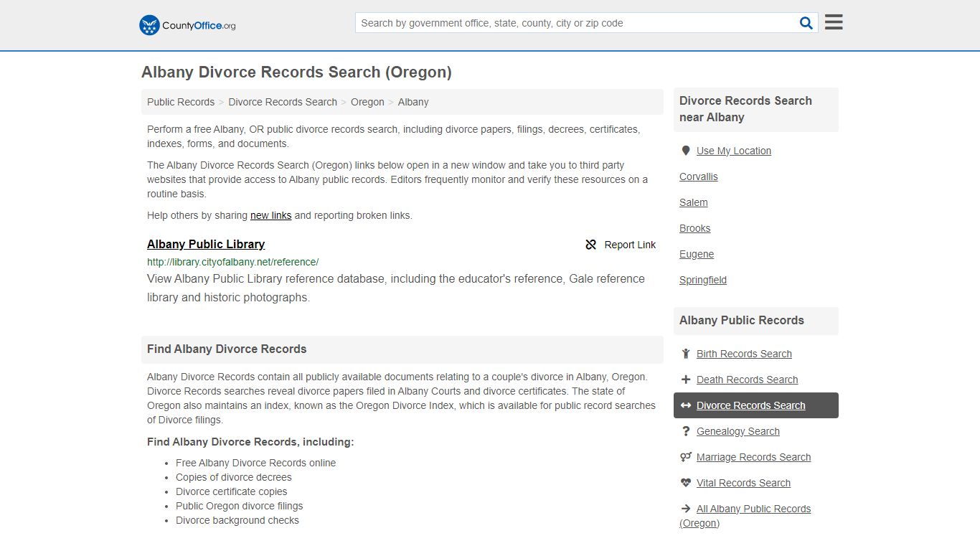Viewport: 980px width, 551px height.
Task: Select highlighted Divorce Records Search item
Action: click(756, 405)
